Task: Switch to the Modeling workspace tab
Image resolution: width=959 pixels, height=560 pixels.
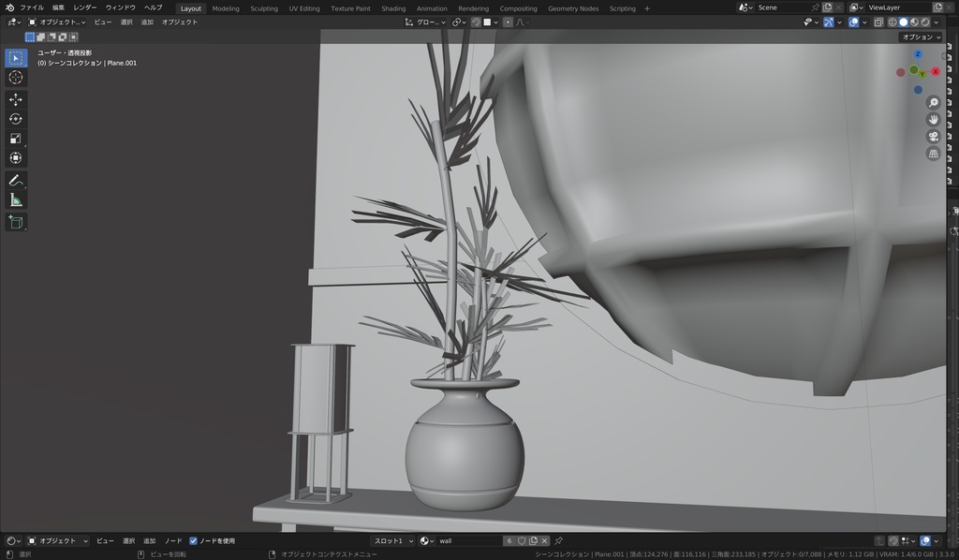Action: pyautogui.click(x=226, y=8)
